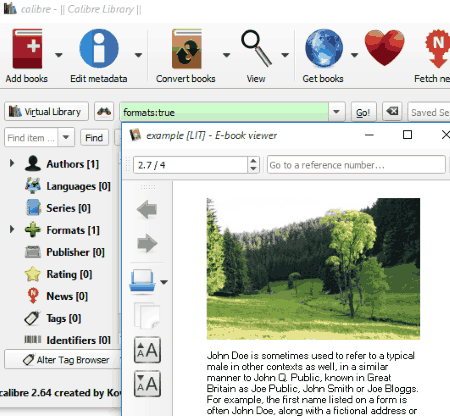Click the Find item input field
The image size is (450, 416).
click(31, 137)
